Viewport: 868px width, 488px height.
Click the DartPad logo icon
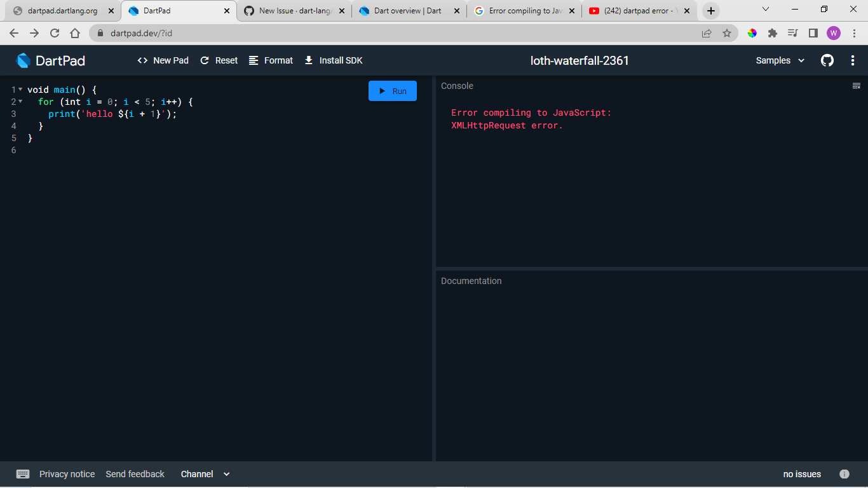pyautogui.click(x=23, y=60)
